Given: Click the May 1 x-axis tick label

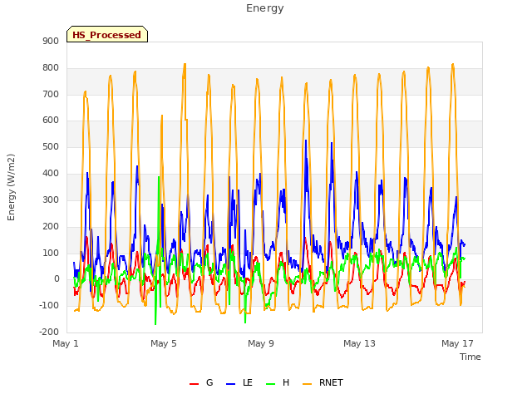Looking at the screenshot, I should (66, 343).
